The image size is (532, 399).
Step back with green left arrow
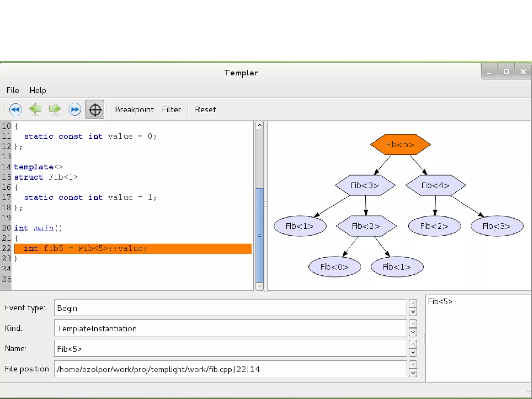pos(35,109)
